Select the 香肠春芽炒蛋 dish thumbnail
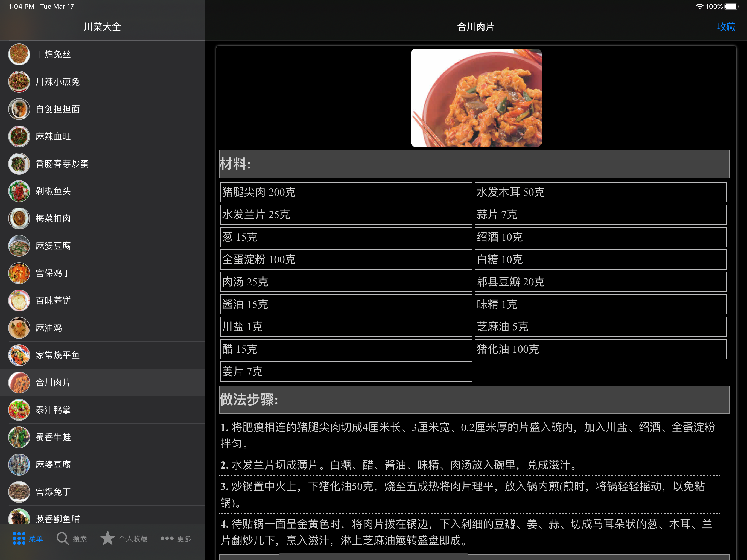747x560 pixels. coord(19,164)
